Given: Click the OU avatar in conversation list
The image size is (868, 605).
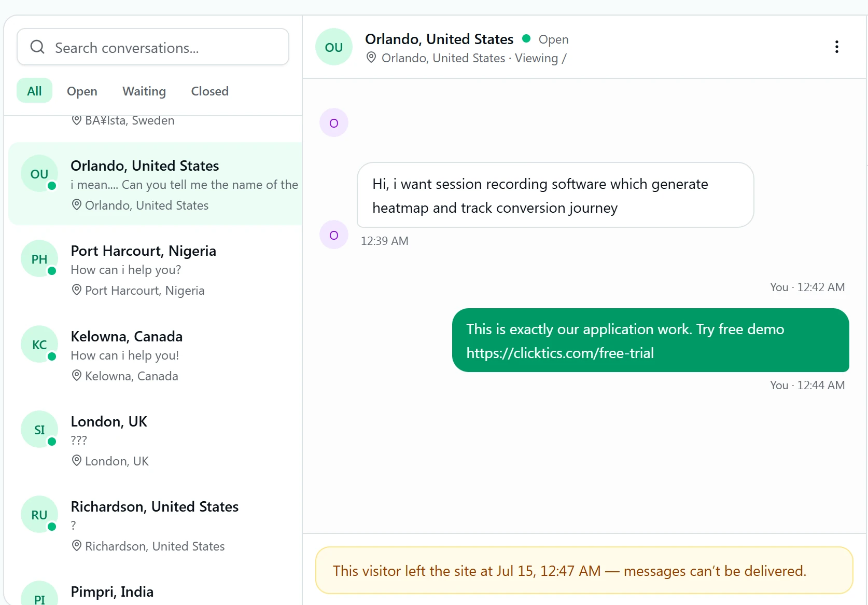Looking at the screenshot, I should click(x=39, y=174).
